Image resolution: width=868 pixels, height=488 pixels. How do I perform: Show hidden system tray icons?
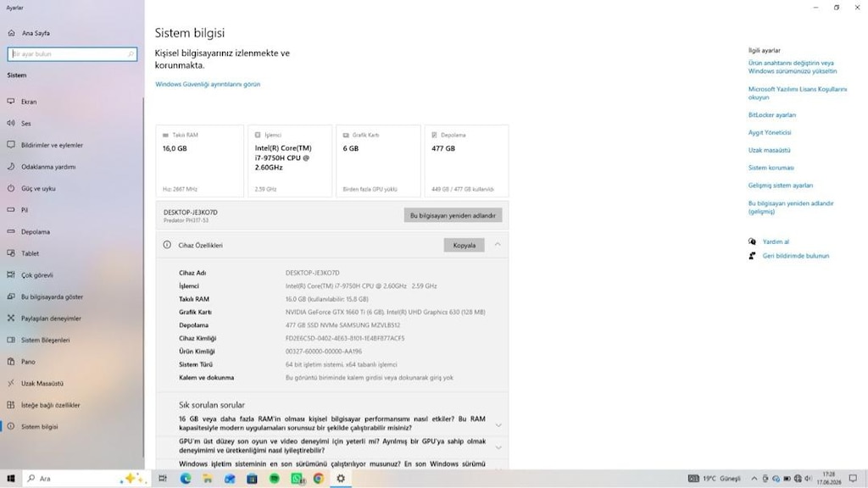(754, 479)
